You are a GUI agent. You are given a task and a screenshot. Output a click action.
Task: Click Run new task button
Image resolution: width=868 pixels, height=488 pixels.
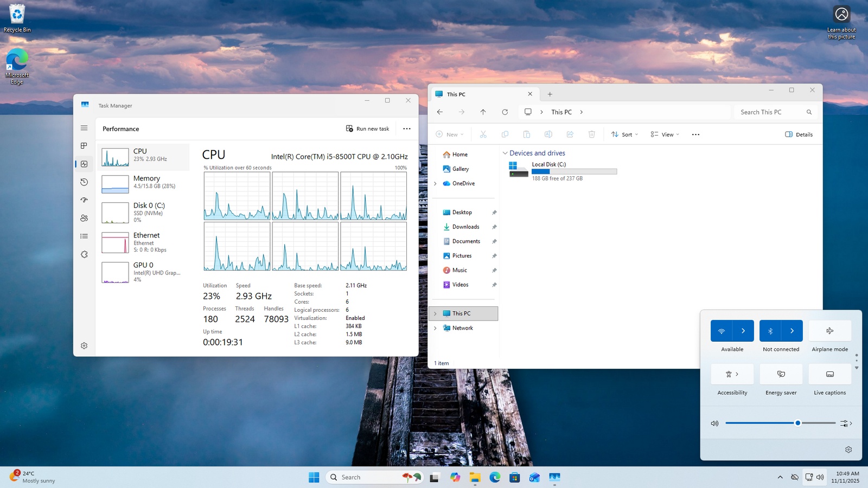click(368, 129)
